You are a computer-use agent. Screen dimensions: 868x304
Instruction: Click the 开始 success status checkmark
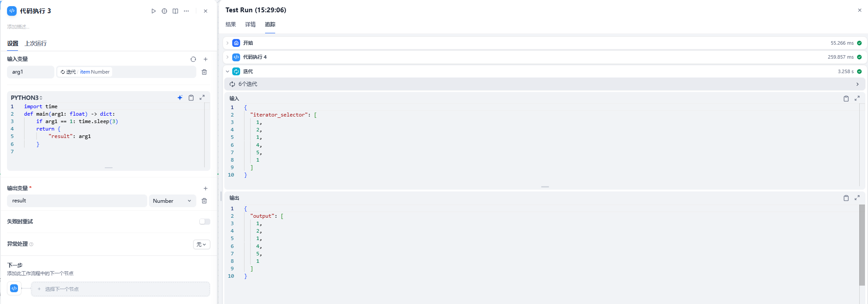tap(859, 43)
